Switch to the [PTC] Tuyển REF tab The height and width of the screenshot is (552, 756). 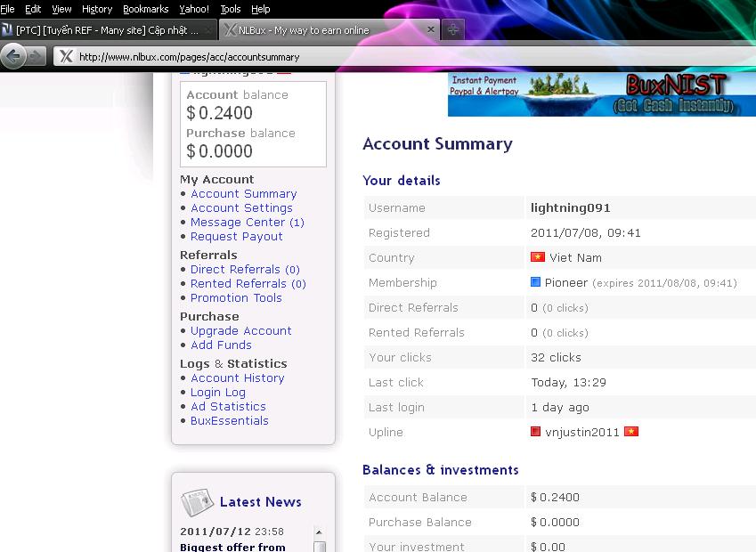(108, 30)
